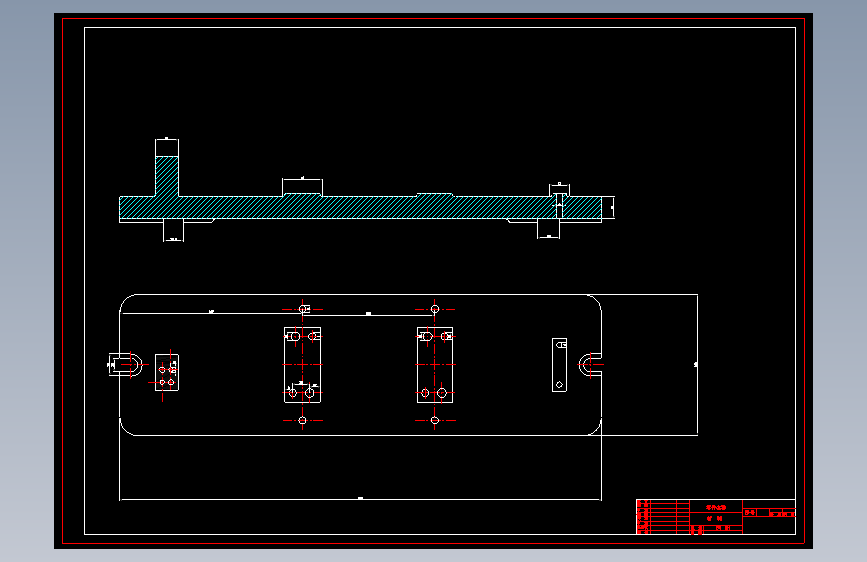Select the hole below the left mounting rectangle
The height and width of the screenshot is (562, 867).
point(302,420)
